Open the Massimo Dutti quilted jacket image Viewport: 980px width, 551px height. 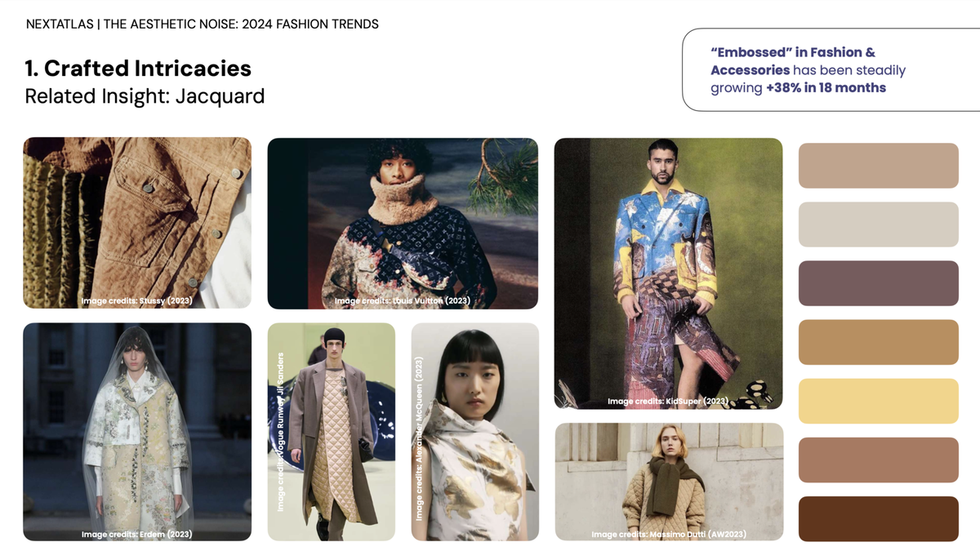669,482
